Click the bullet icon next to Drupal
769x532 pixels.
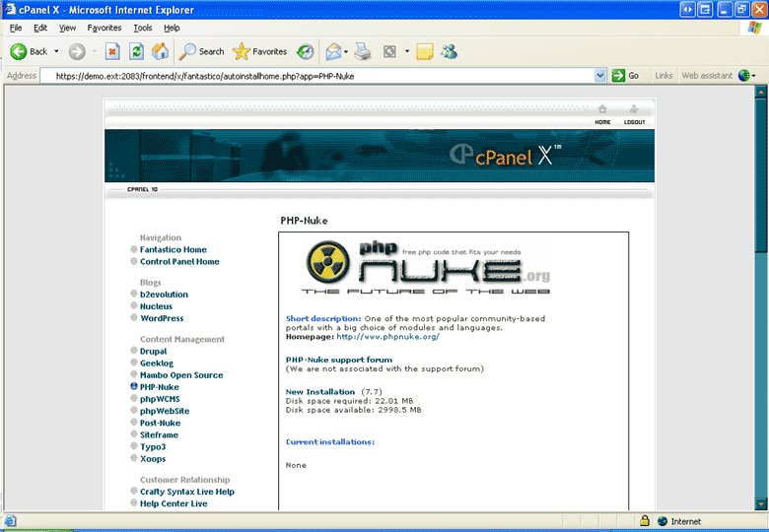(x=134, y=351)
